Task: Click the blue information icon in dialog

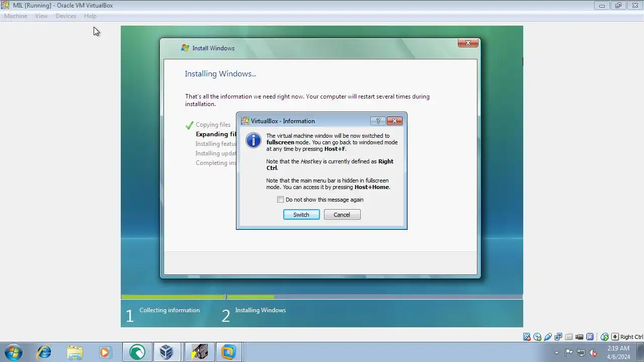Action: pyautogui.click(x=254, y=140)
